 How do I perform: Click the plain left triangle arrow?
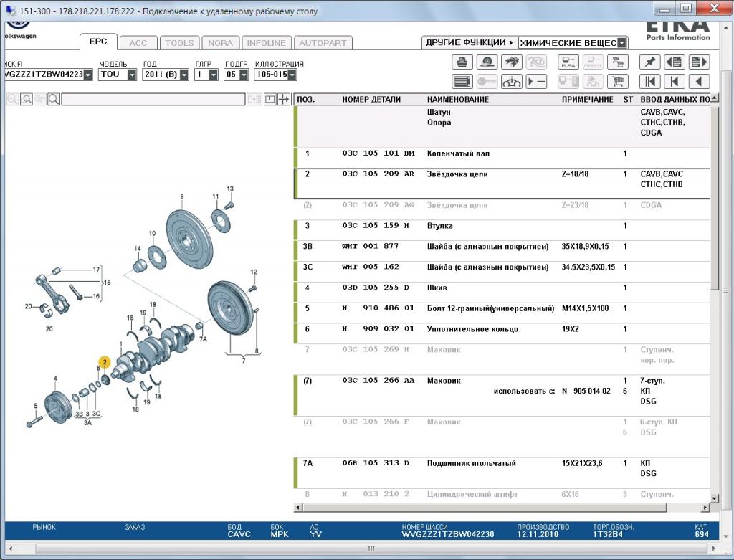(x=699, y=82)
